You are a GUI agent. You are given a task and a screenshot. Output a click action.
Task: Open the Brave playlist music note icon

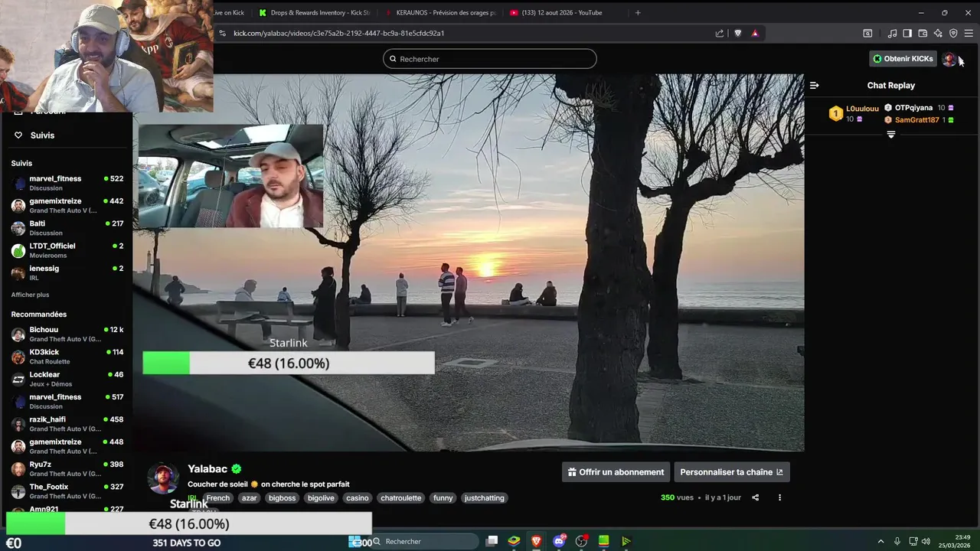[x=892, y=33]
